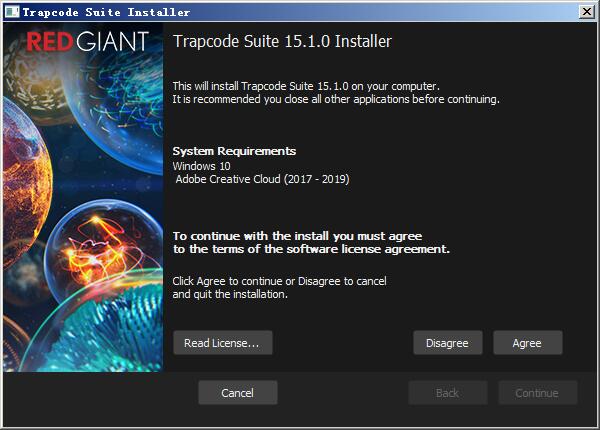Screen dimensions: 600x430
Task: Click the 'Trapcode Suite Installer' window title
Action: (x=106, y=12)
